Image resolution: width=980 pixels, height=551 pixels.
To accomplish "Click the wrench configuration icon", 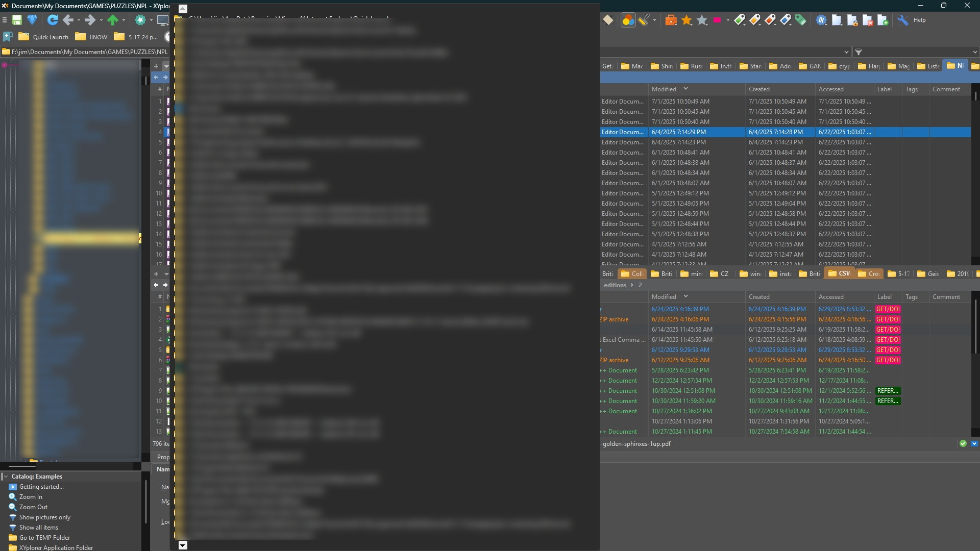I will coord(903,20).
